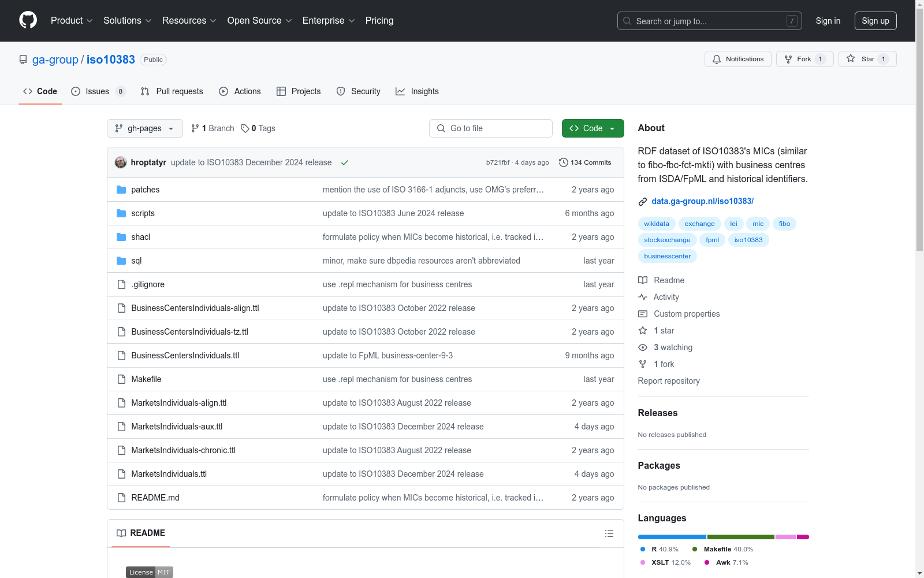Click hroptatyr's avatar image
924x578 pixels.
pos(121,162)
